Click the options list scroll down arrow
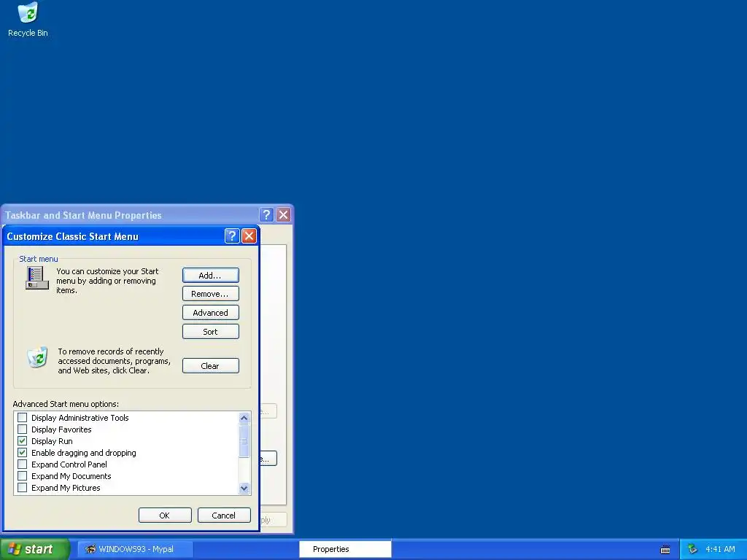The image size is (747, 560). click(x=244, y=488)
